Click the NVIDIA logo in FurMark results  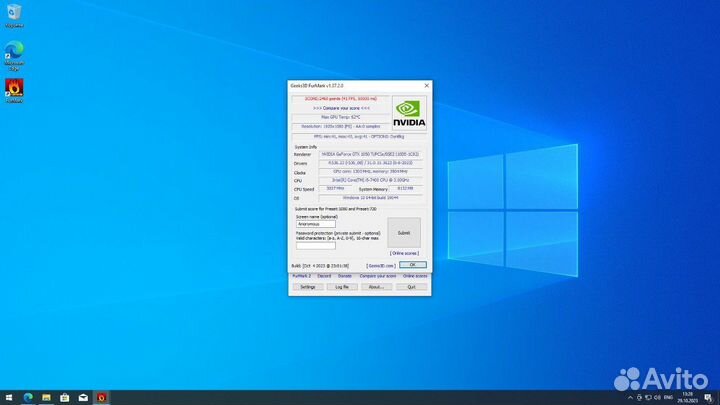tap(409, 113)
